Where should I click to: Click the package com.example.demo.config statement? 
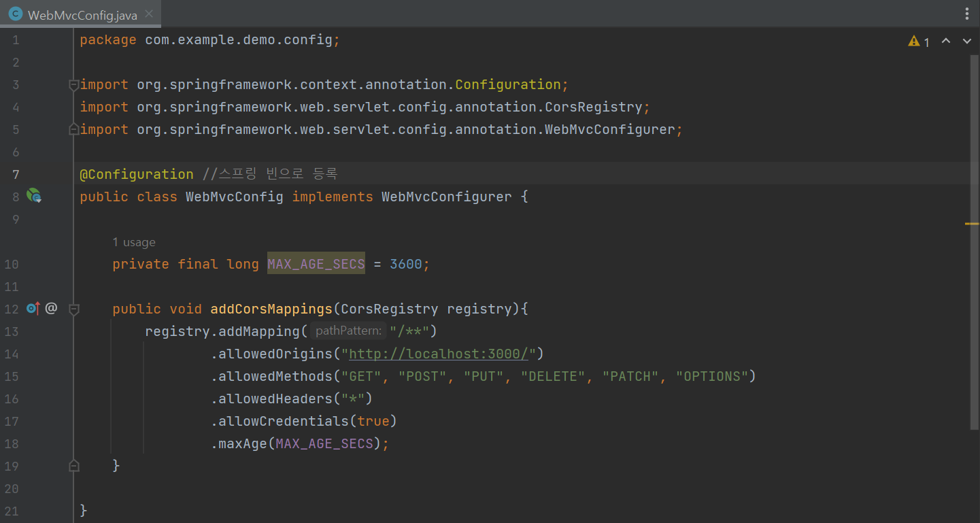pos(209,40)
